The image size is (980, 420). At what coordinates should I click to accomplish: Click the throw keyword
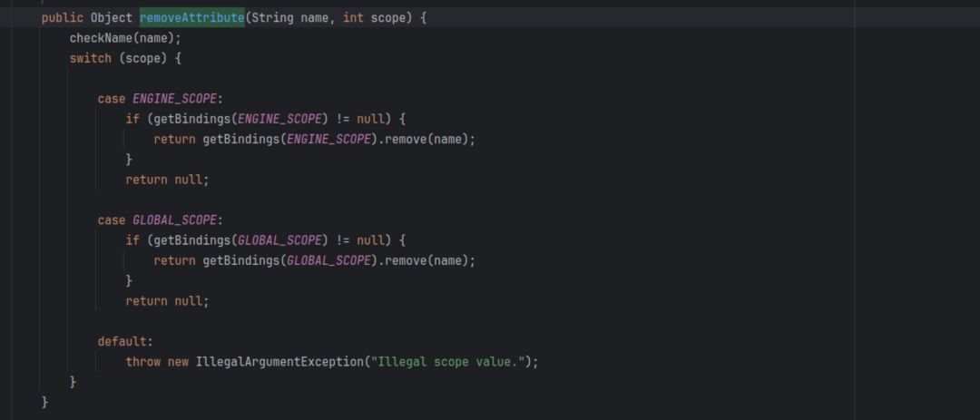(142, 362)
